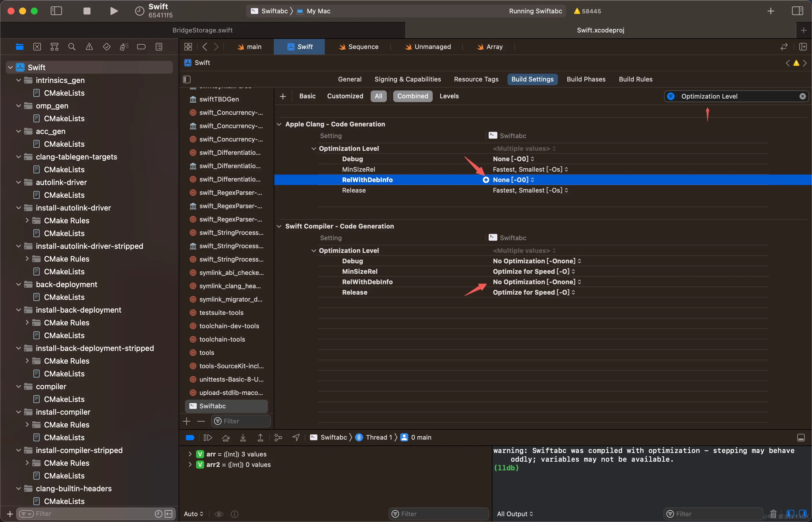
Task: Toggle the navigator sidebar button
Action: (56, 11)
